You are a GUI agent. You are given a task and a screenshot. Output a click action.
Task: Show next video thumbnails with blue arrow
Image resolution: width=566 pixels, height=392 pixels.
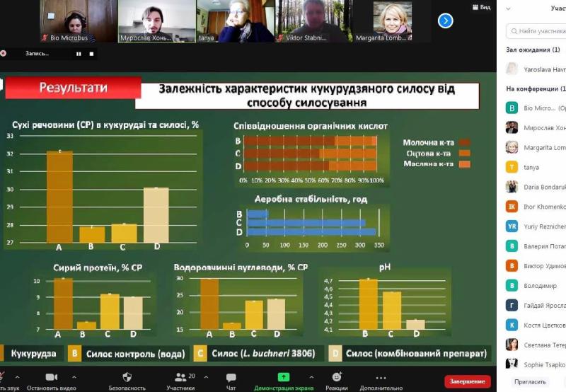click(445, 21)
